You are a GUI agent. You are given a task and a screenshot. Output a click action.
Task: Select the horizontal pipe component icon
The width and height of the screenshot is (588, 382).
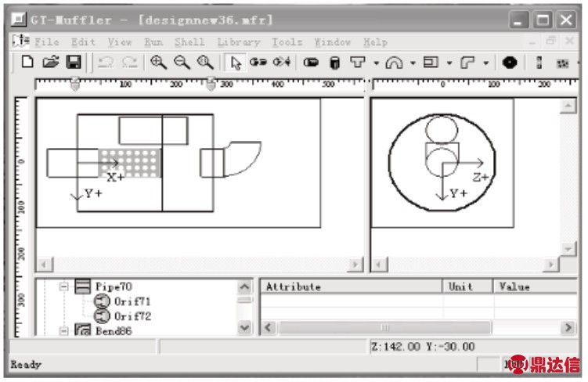coord(311,62)
